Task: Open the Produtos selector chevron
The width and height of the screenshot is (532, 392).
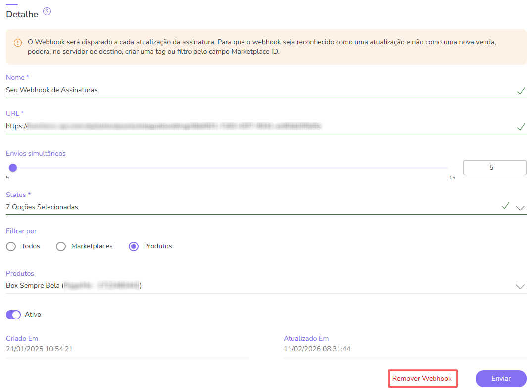Action: click(x=520, y=286)
